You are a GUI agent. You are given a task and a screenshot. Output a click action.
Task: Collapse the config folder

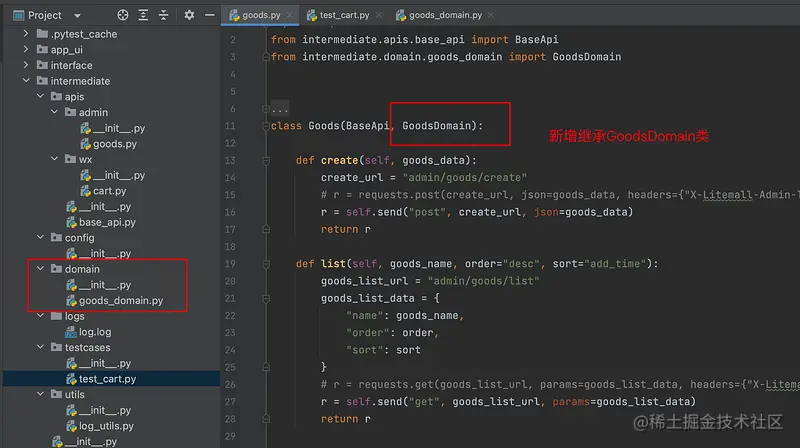point(40,237)
